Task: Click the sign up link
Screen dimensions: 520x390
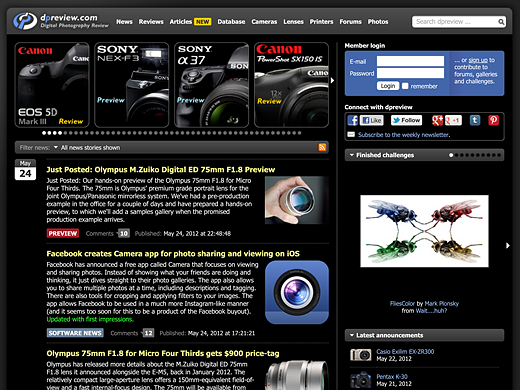Action: (x=478, y=60)
